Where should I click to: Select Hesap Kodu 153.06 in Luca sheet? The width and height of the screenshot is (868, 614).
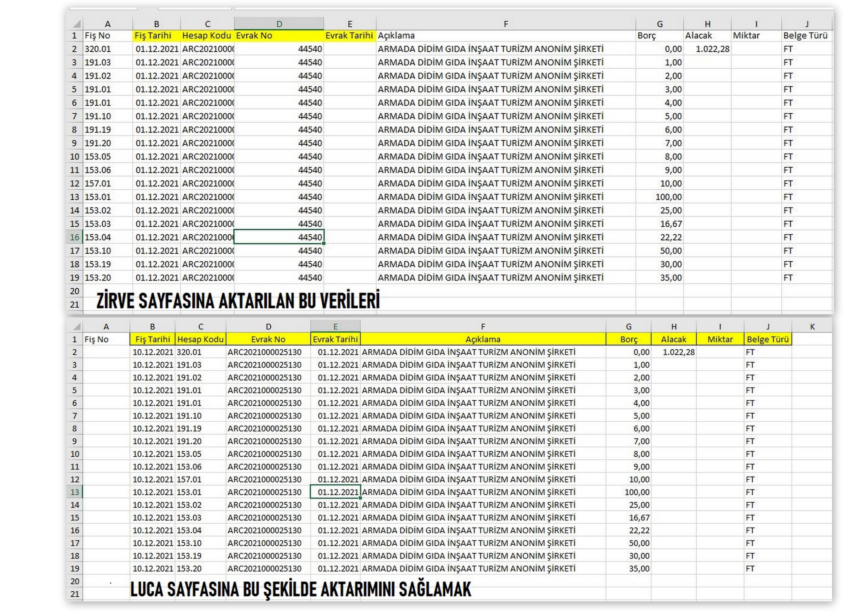pos(200,467)
